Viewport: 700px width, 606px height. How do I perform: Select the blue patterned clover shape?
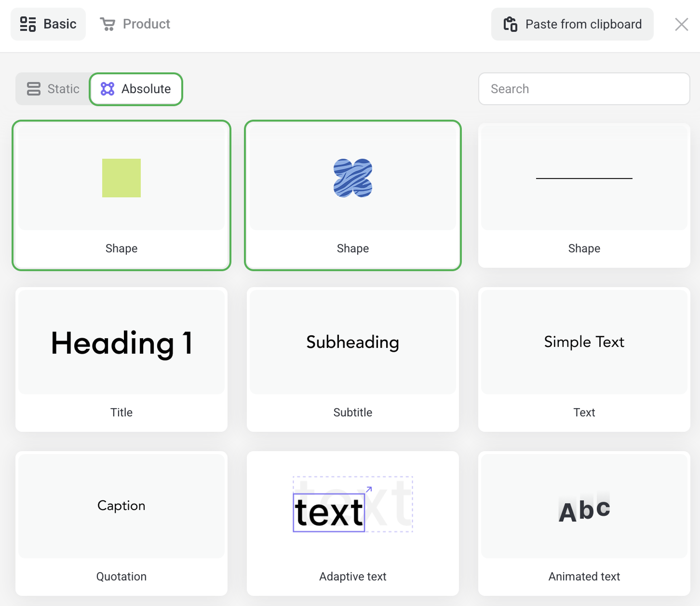click(353, 178)
